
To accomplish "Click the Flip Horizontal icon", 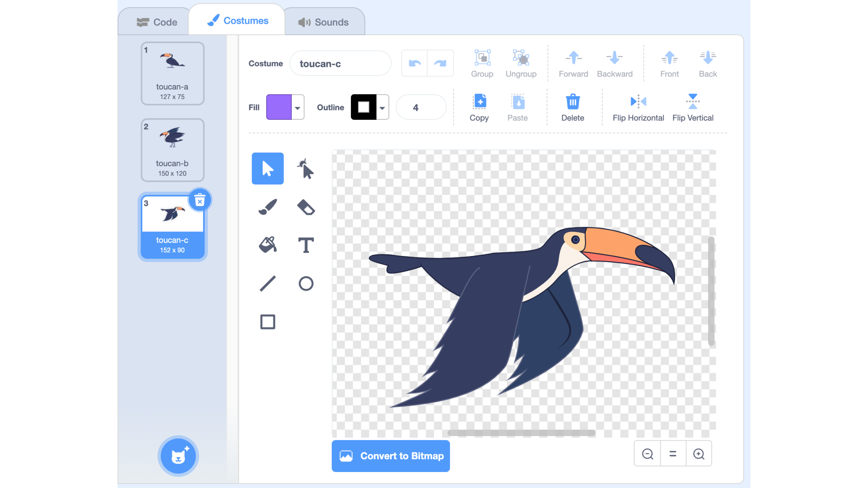I will coord(638,101).
